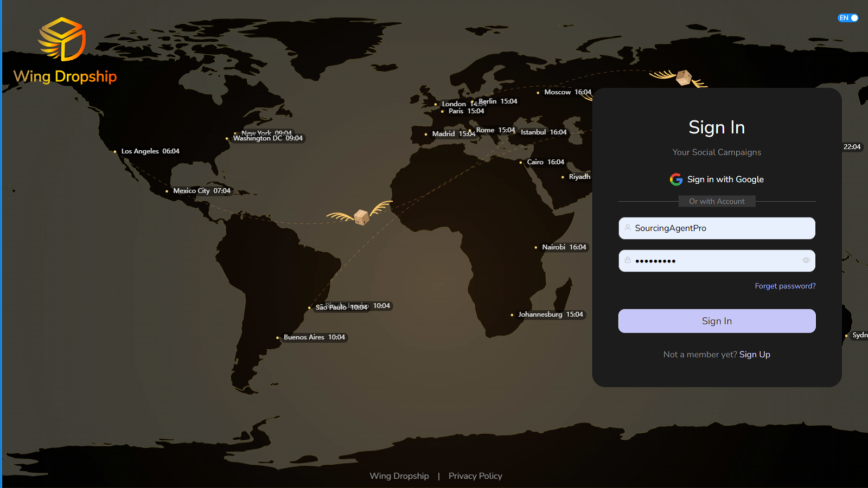Image resolution: width=868 pixels, height=488 pixels.
Task: Open the Privacy Policy link
Action: [x=475, y=476]
